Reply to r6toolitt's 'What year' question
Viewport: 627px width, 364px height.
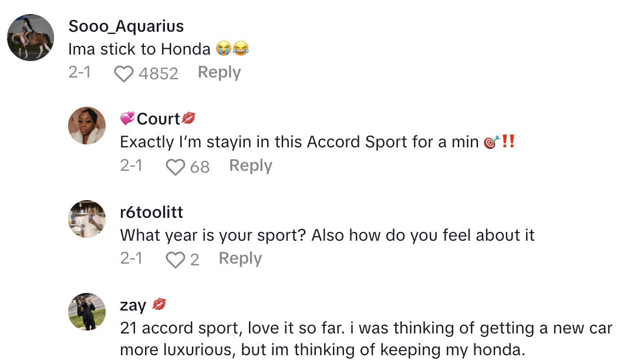[x=240, y=258]
